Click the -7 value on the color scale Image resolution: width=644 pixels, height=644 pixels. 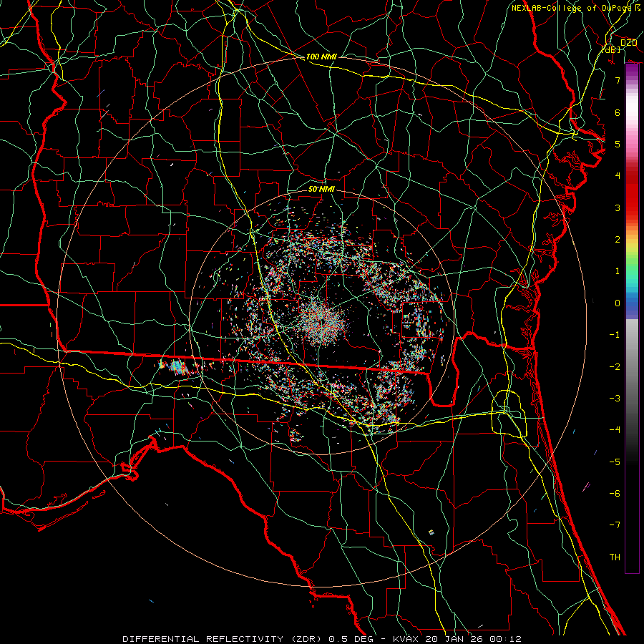tap(615, 525)
